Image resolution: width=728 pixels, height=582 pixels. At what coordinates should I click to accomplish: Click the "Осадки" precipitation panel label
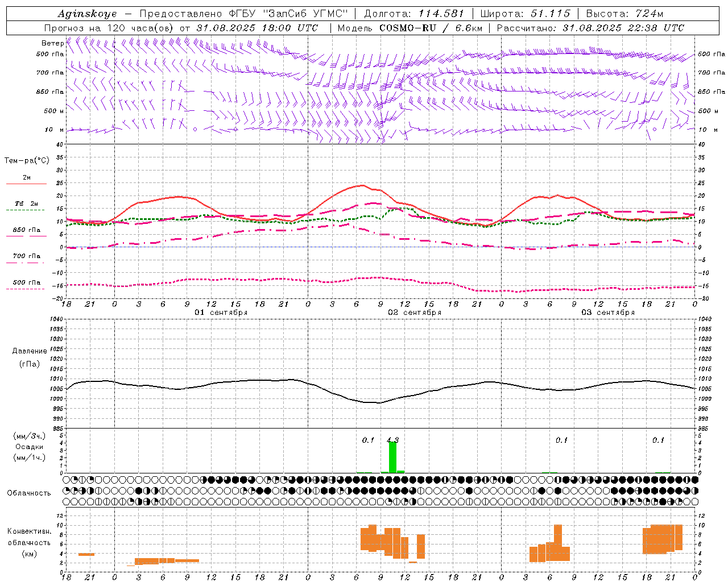(x=30, y=447)
